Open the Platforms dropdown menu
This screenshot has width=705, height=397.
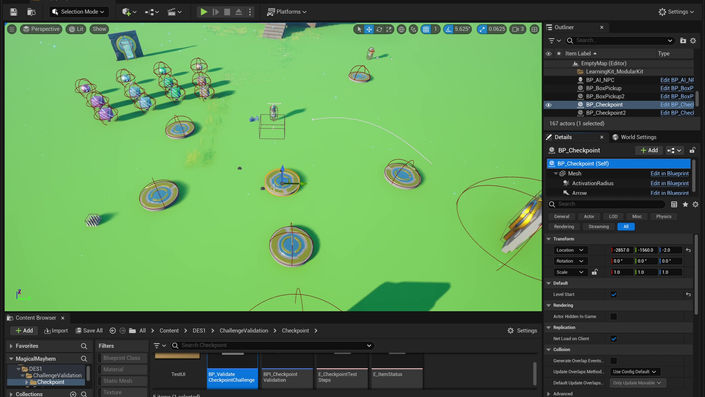286,12
